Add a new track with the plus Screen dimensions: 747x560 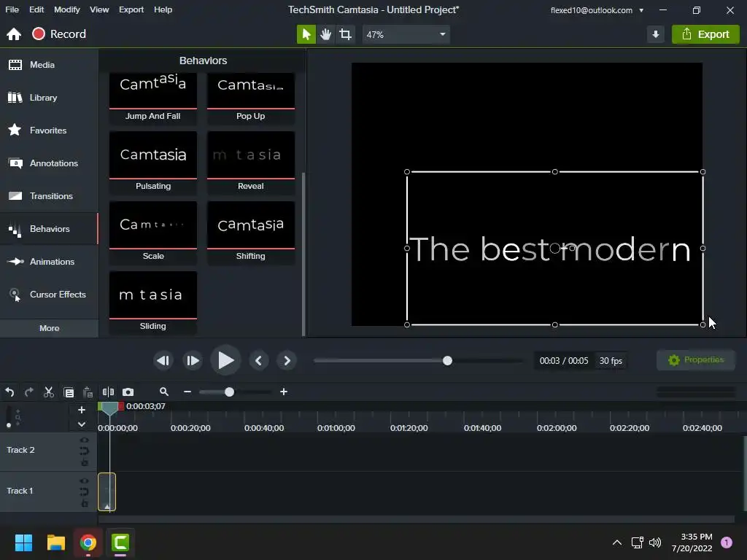coord(82,410)
